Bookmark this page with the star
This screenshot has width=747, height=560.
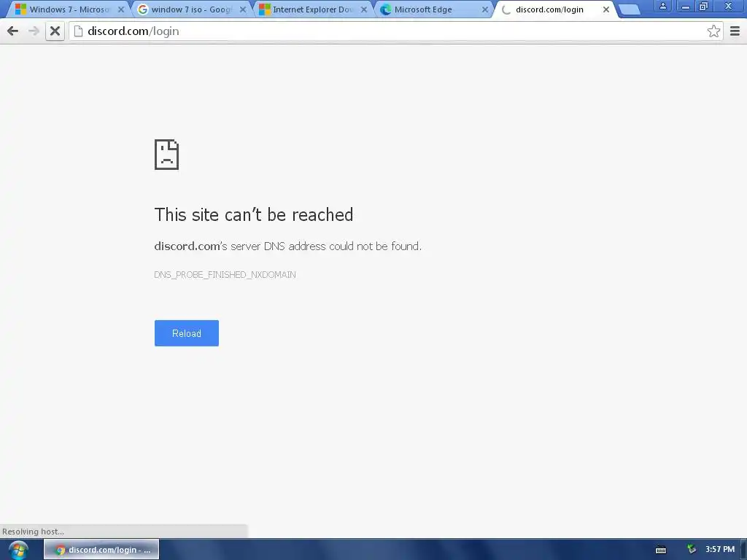(713, 31)
